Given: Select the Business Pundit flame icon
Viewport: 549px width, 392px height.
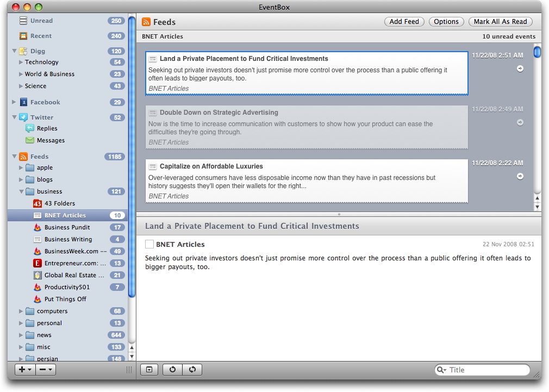Looking at the screenshot, I should click(x=38, y=227).
